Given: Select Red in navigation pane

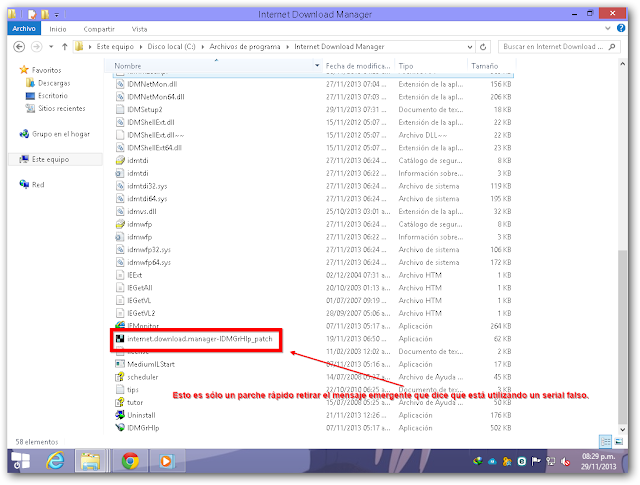Looking at the screenshot, I should tap(38, 185).
